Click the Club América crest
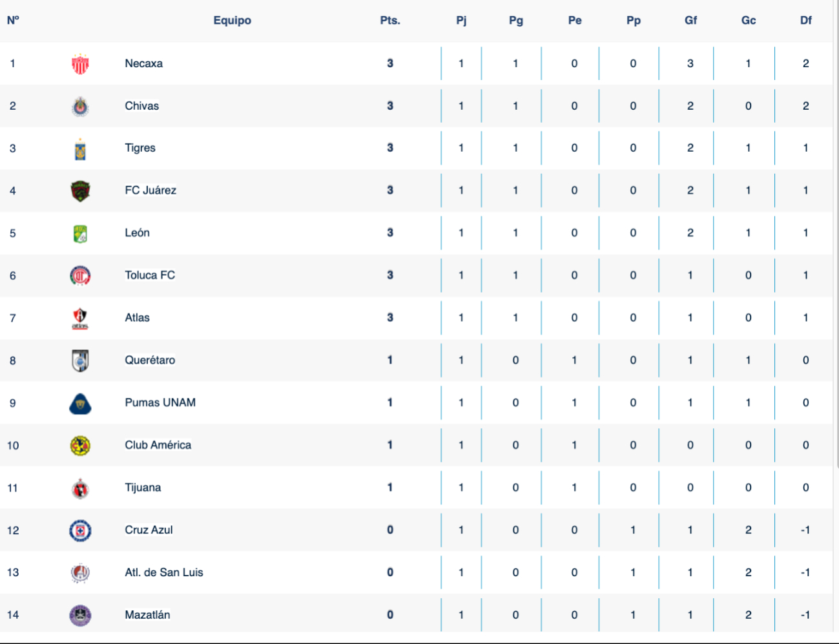Viewport: 839px width, 644px height. (x=80, y=446)
